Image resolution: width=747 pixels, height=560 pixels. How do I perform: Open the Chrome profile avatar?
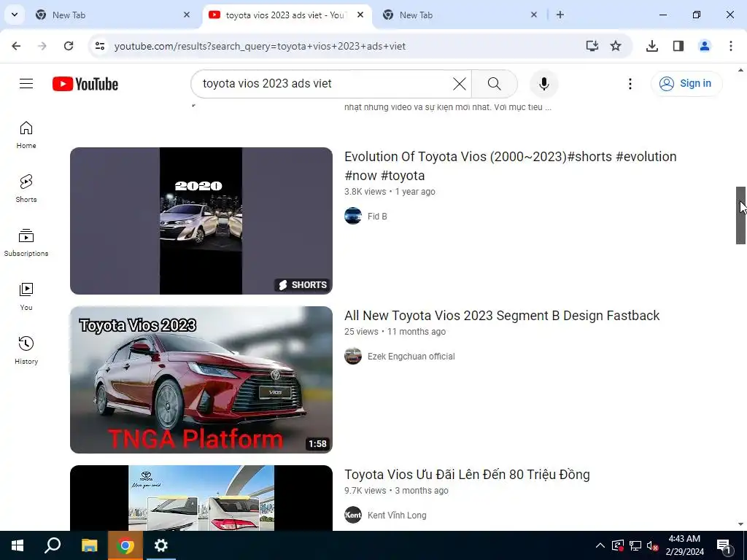point(704,46)
